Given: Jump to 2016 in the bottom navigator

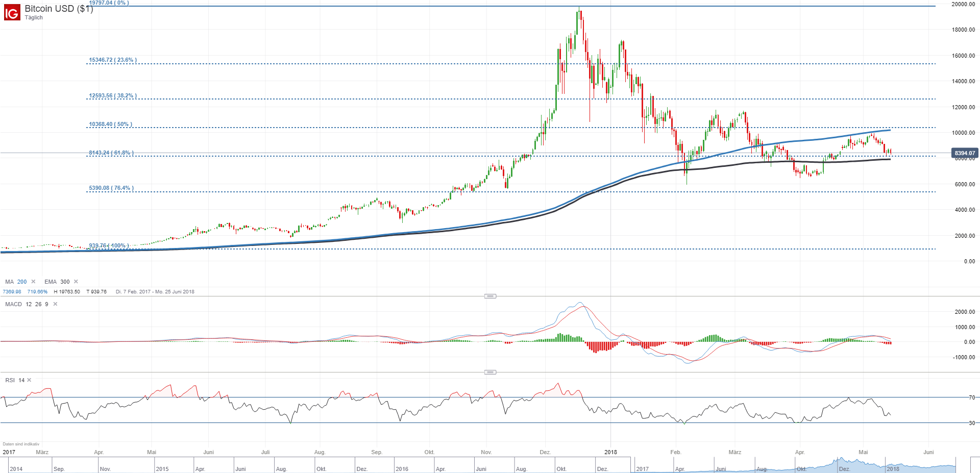Looking at the screenshot, I should (402, 469).
